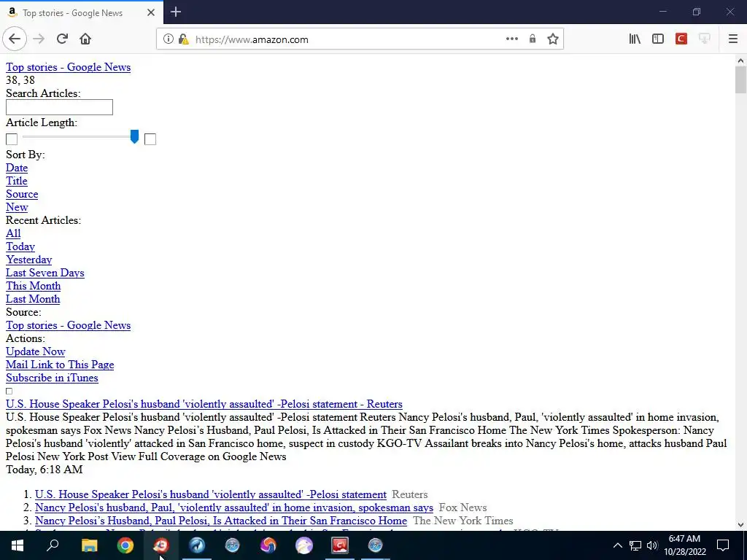Go back using the back arrow button

point(15,39)
